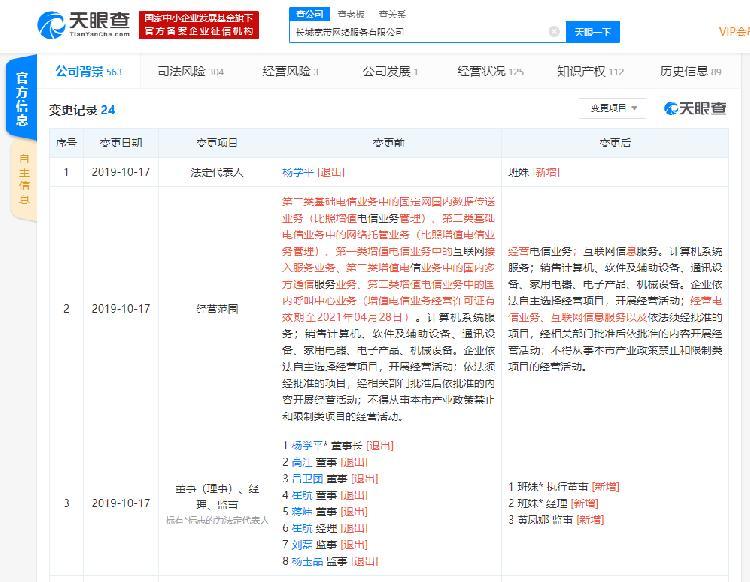Open the 历史信息 tab
The height and width of the screenshot is (582, 750).
click(x=691, y=71)
